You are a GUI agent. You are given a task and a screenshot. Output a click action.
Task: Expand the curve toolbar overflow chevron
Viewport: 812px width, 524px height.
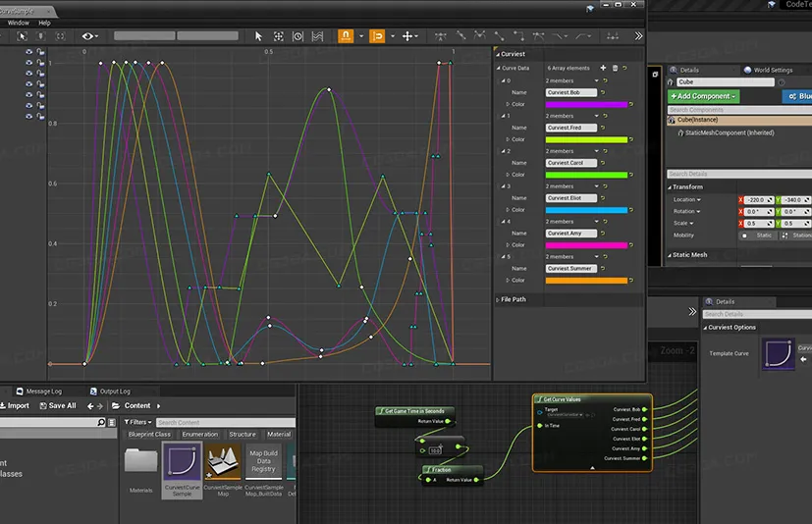click(638, 35)
